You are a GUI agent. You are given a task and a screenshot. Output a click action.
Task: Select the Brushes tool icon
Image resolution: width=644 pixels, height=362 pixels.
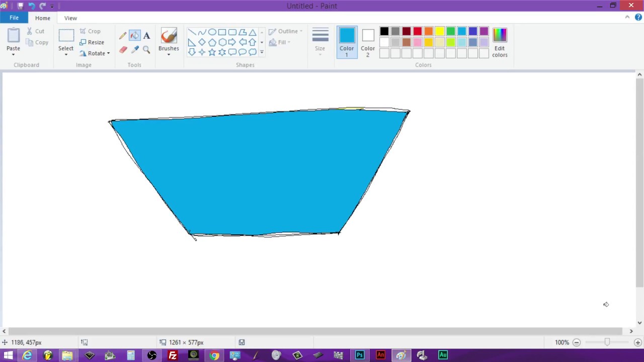pos(169,36)
